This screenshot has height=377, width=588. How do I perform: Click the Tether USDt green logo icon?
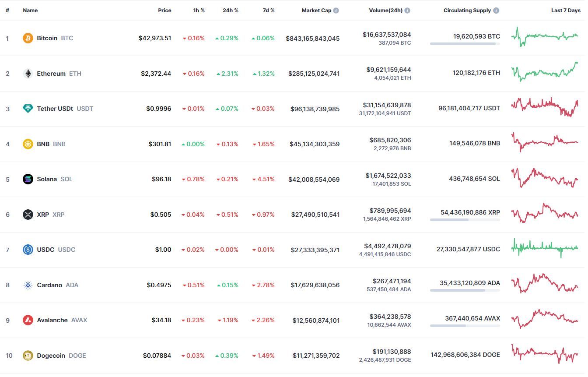click(x=28, y=109)
